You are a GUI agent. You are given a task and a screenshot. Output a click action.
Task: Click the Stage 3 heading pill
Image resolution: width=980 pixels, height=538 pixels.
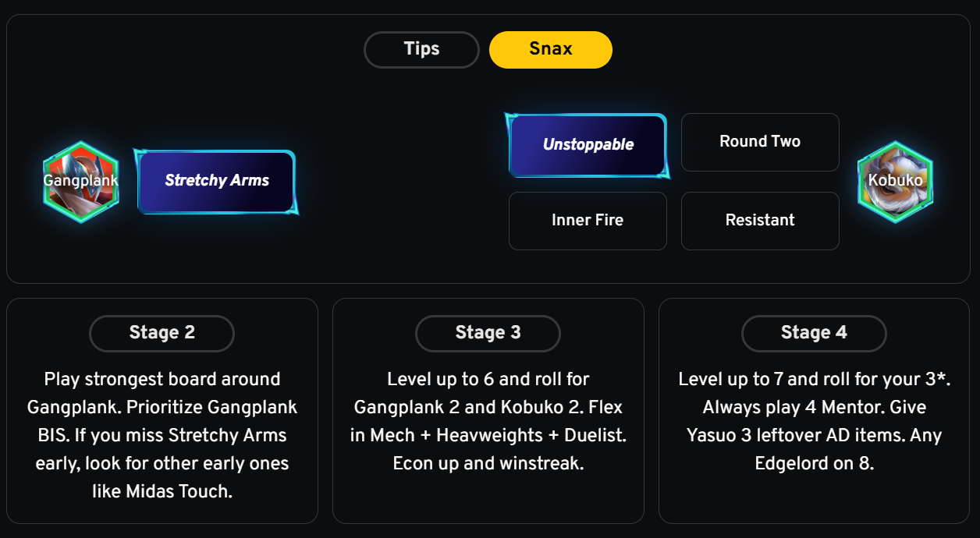click(488, 333)
